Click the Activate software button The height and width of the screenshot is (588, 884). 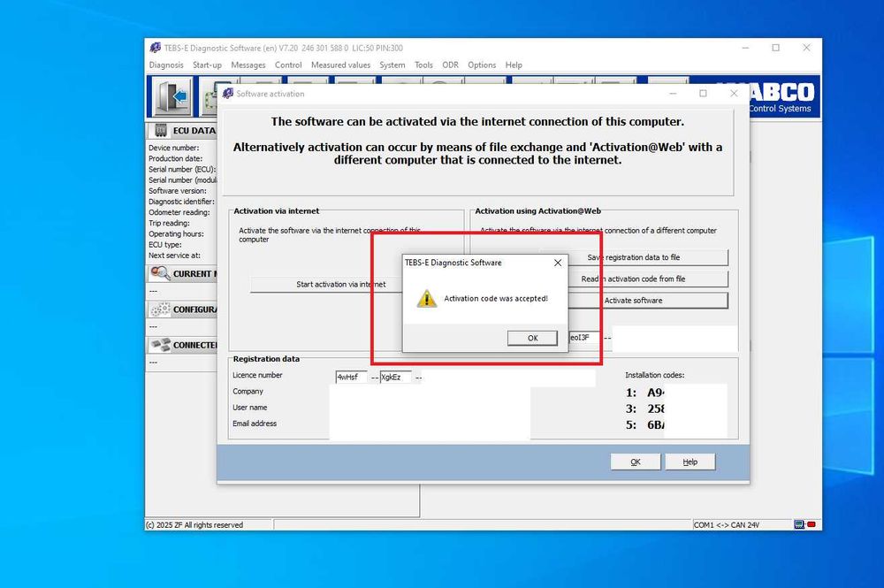pyautogui.click(x=648, y=301)
